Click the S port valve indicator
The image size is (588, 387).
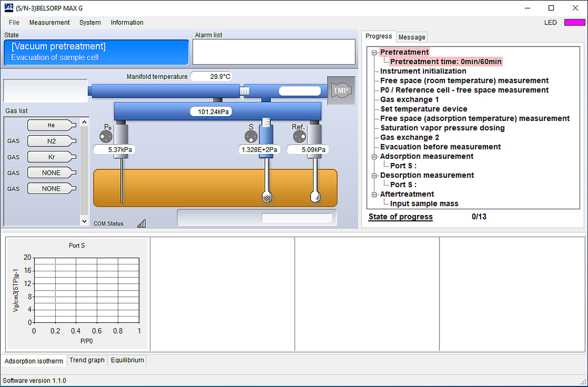click(251, 136)
